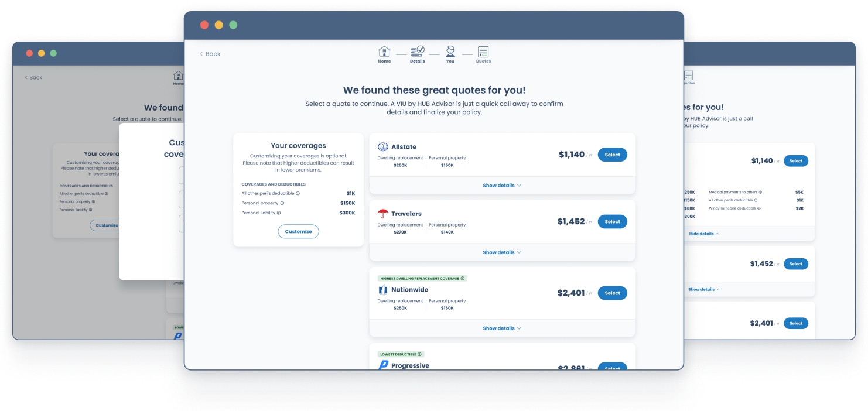Click the Home step icon
The height and width of the screenshot is (411, 868).
pyautogui.click(x=384, y=52)
